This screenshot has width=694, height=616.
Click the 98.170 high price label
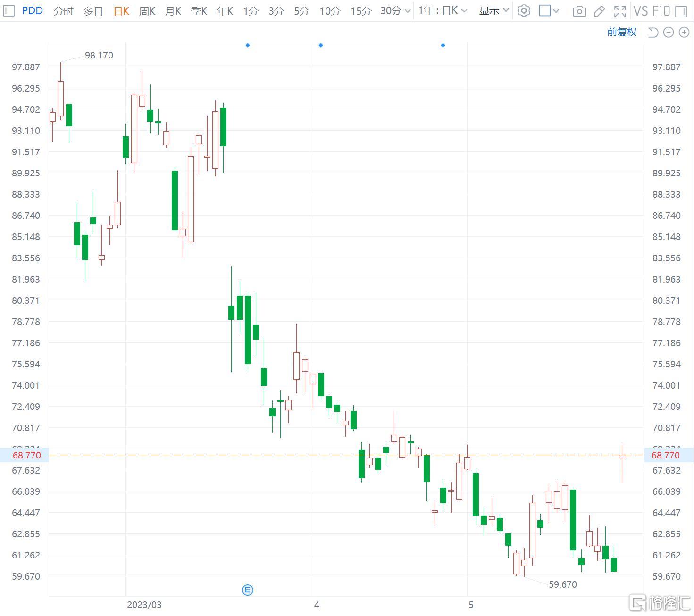coord(99,55)
